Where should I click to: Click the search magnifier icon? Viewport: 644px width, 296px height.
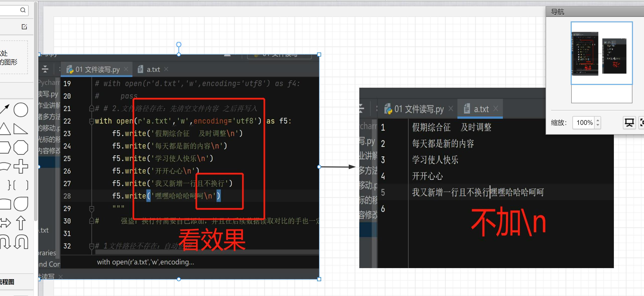click(x=23, y=10)
